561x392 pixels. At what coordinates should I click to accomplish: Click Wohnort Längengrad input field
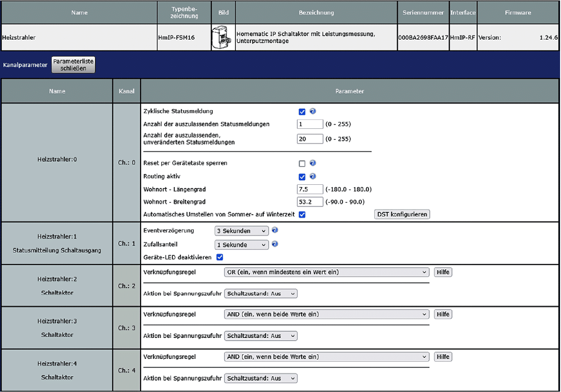tap(310, 189)
